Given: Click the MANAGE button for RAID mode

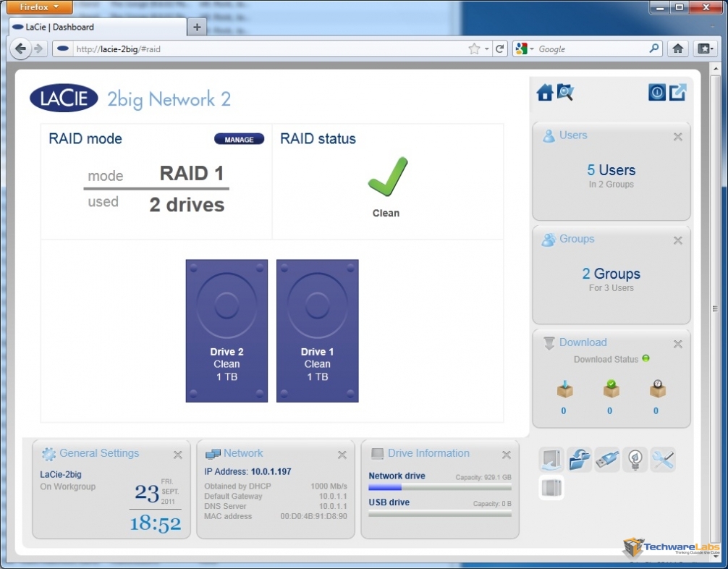Looking at the screenshot, I should [x=239, y=139].
